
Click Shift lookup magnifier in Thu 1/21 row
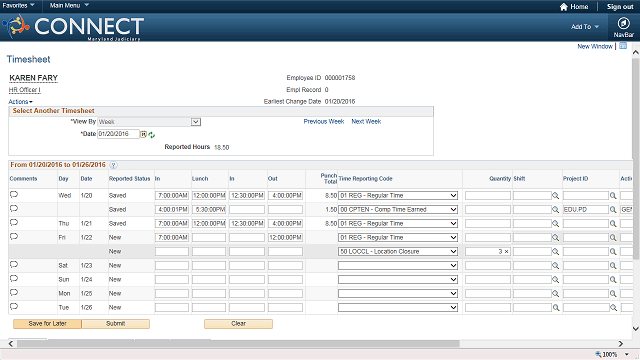pyautogui.click(x=556, y=224)
